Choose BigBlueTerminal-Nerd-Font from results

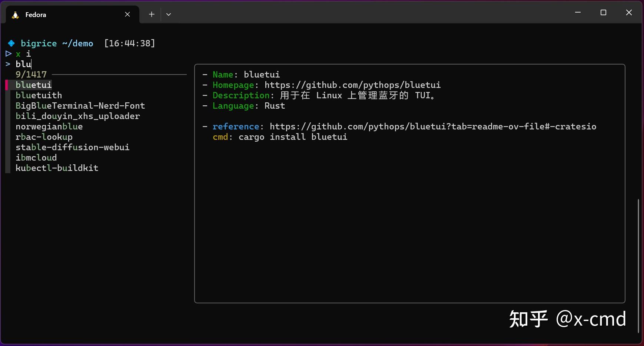(x=80, y=105)
